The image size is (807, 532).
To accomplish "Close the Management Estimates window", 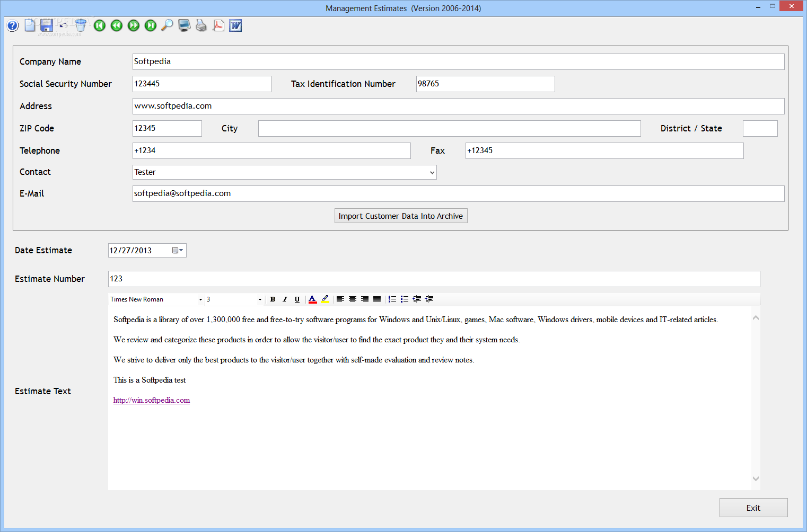I will tap(792, 6).
